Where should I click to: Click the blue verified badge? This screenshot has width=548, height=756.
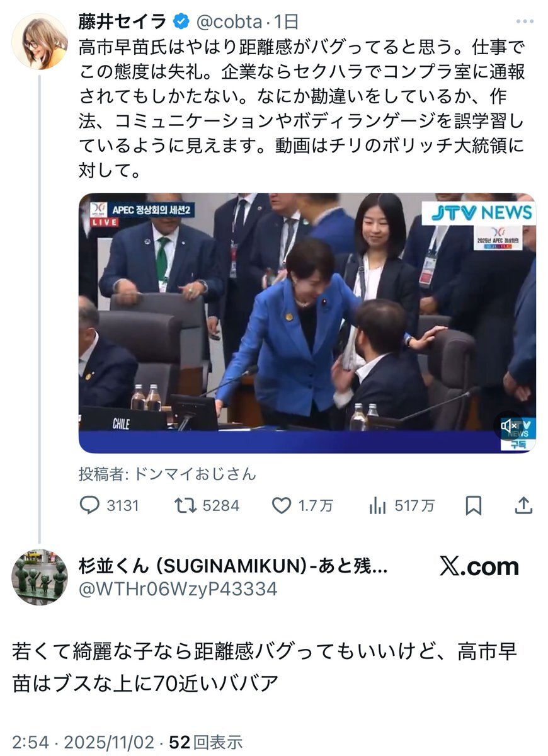180,22
